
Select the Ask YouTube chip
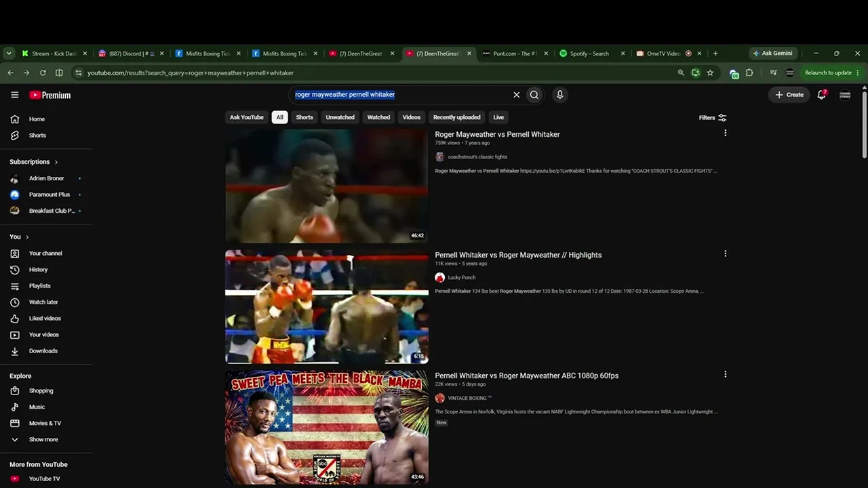pyautogui.click(x=247, y=117)
